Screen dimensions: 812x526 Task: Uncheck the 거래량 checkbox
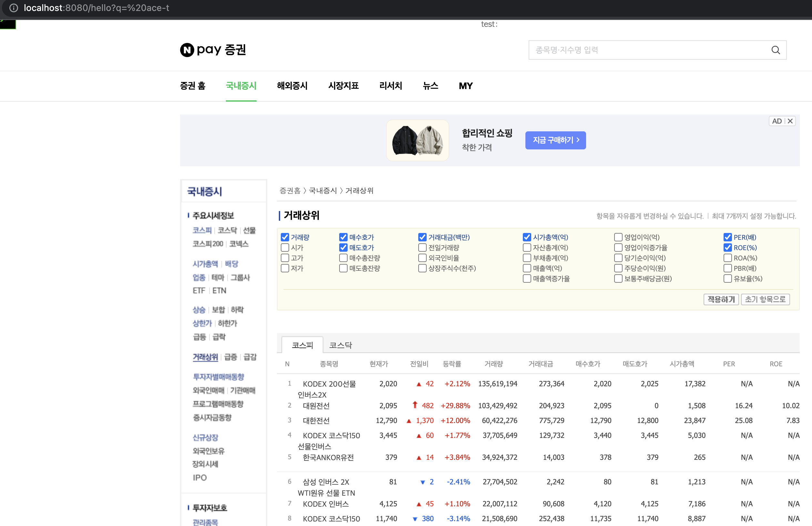click(x=285, y=237)
